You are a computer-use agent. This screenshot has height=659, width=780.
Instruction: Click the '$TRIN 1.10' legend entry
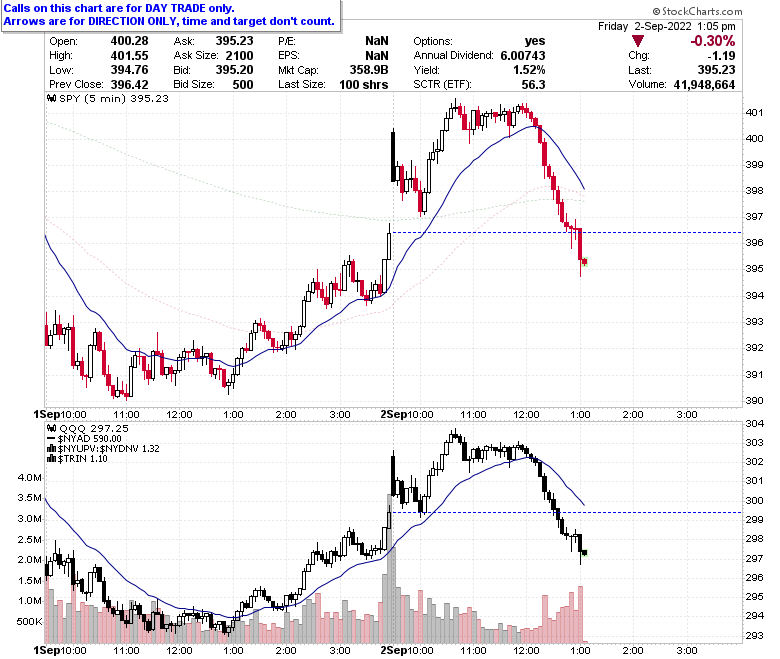(83, 459)
